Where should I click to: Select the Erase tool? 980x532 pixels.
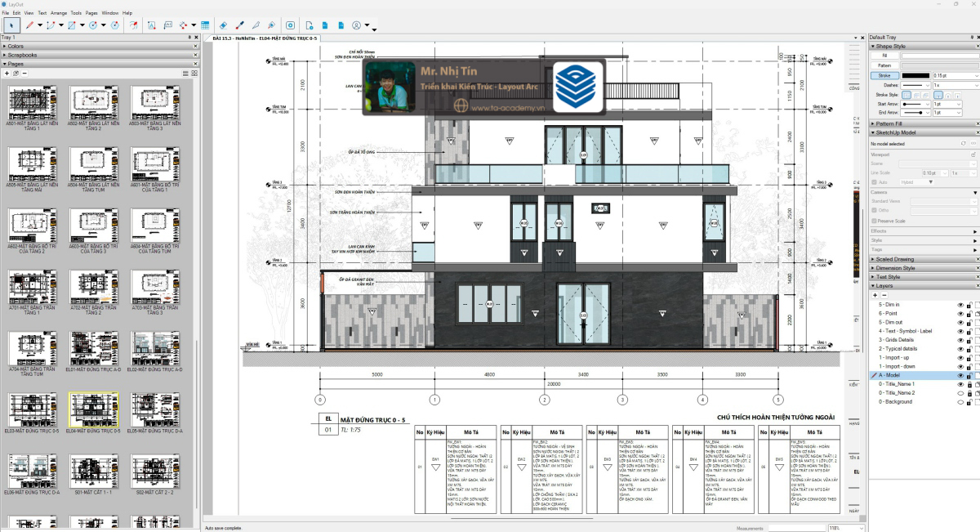(x=224, y=25)
